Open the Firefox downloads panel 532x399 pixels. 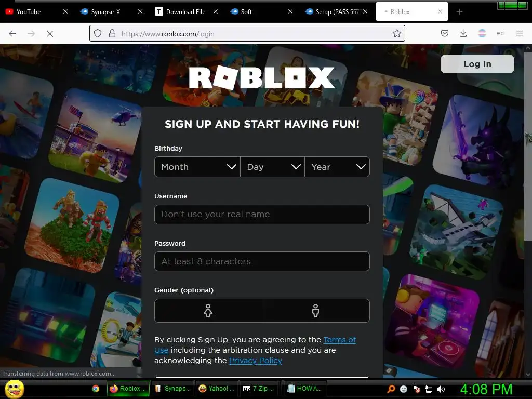point(463,33)
